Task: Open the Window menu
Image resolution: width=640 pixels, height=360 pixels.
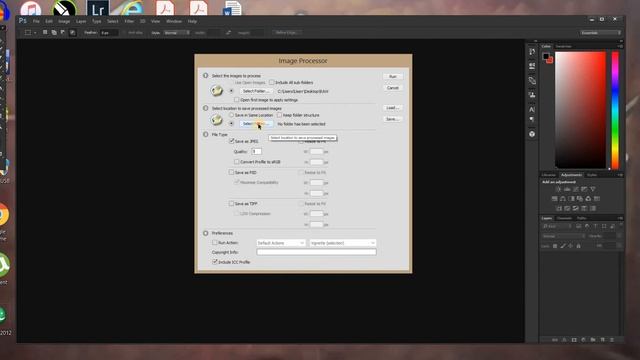Action: coord(174,21)
